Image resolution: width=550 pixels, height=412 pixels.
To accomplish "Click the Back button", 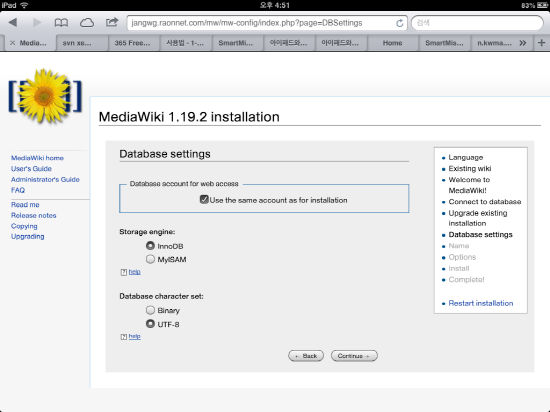I will 306,356.
